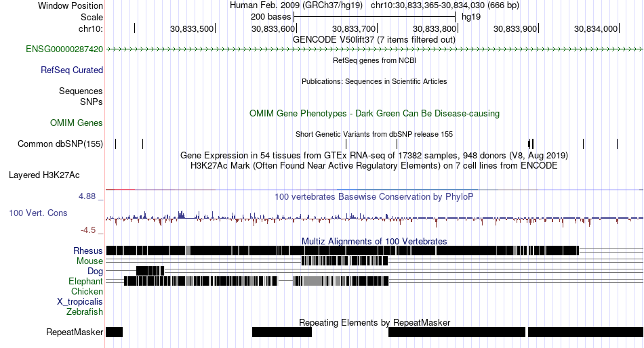Click 'Publications: Sequences in Scientific Articles' title
This screenshot has height=348, width=644.
coord(374,81)
